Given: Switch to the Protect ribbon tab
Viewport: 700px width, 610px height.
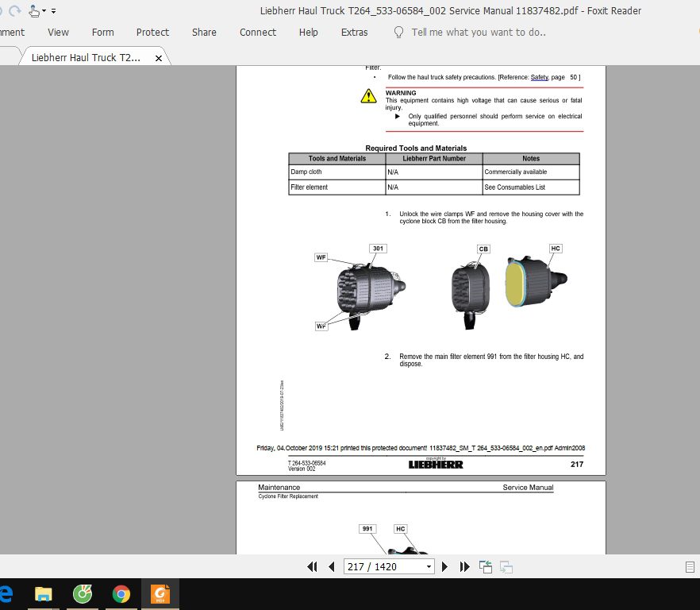Looking at the screenshot, I should click(152, 33).
